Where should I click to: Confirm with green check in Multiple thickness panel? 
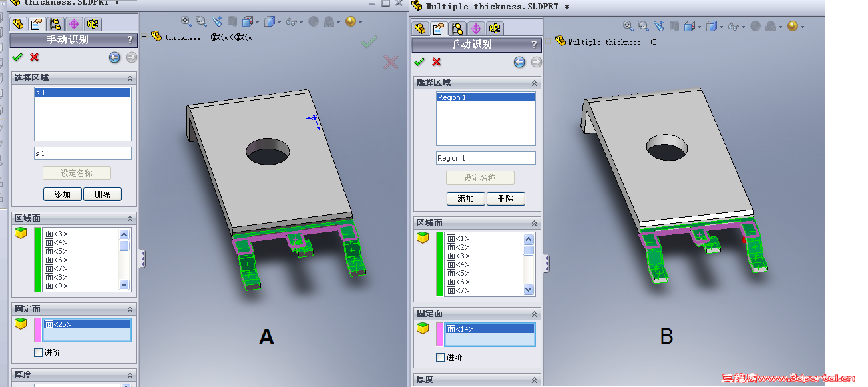point(419,61)
